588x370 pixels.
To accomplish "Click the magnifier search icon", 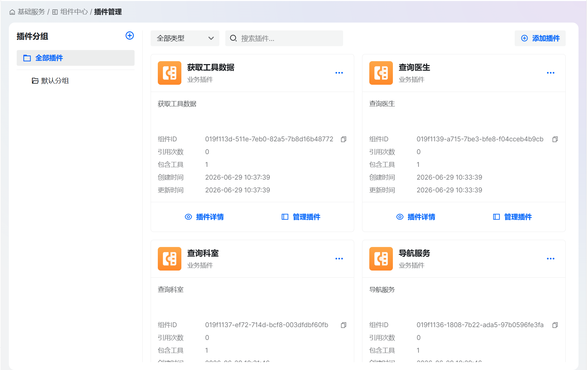I will click(233, 38).
